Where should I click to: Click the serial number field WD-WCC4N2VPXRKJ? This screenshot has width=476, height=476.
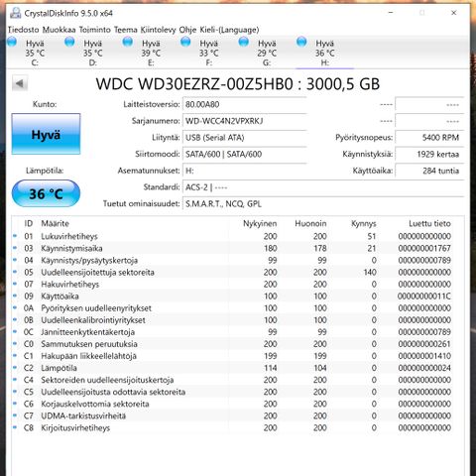point(245,121)
